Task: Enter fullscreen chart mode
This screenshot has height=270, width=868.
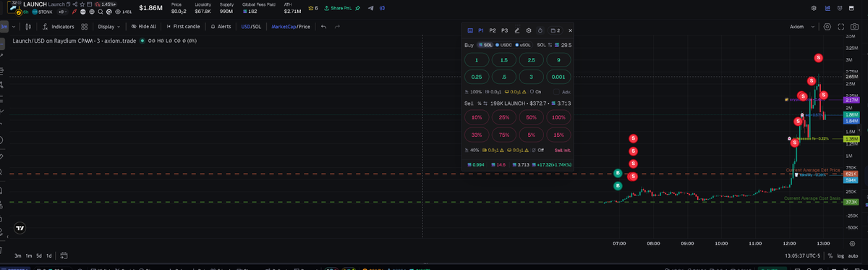Action: pyautogui.click(x=841, y=26)
